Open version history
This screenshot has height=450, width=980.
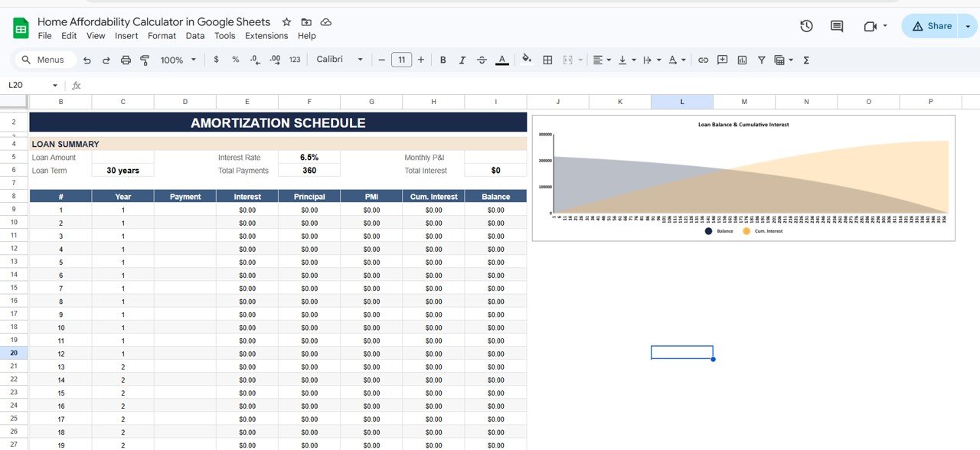pos(806,25)
